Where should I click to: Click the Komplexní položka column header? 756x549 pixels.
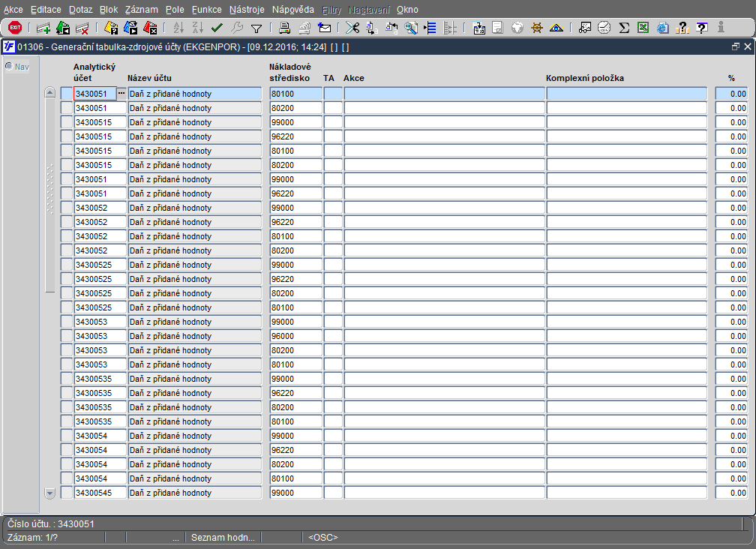point(585,78)
